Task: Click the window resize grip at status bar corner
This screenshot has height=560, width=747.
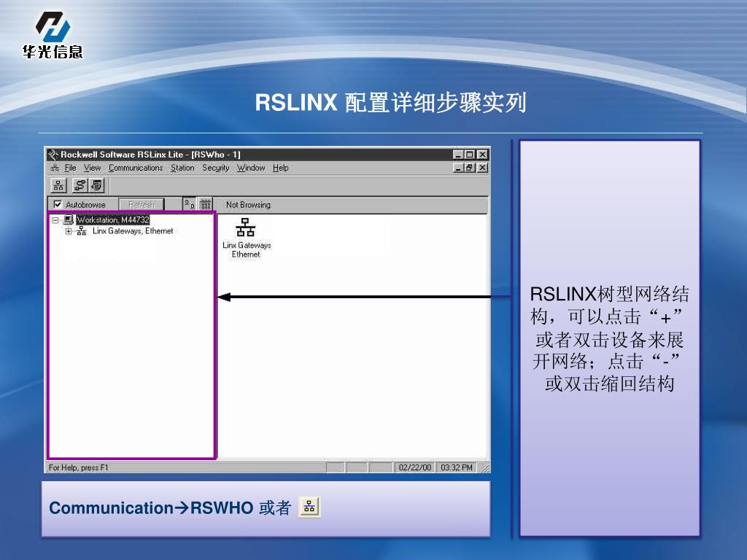Action: pos(484,467)
